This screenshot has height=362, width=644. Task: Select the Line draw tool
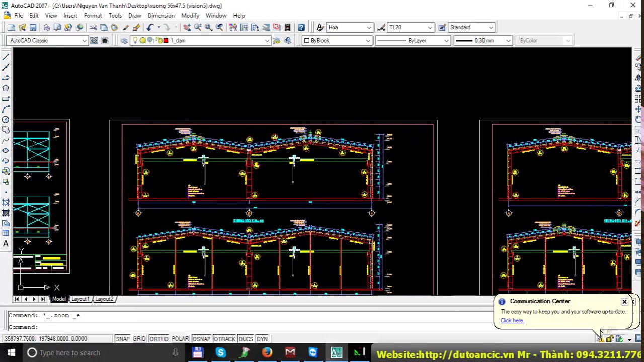click(6, 57)
